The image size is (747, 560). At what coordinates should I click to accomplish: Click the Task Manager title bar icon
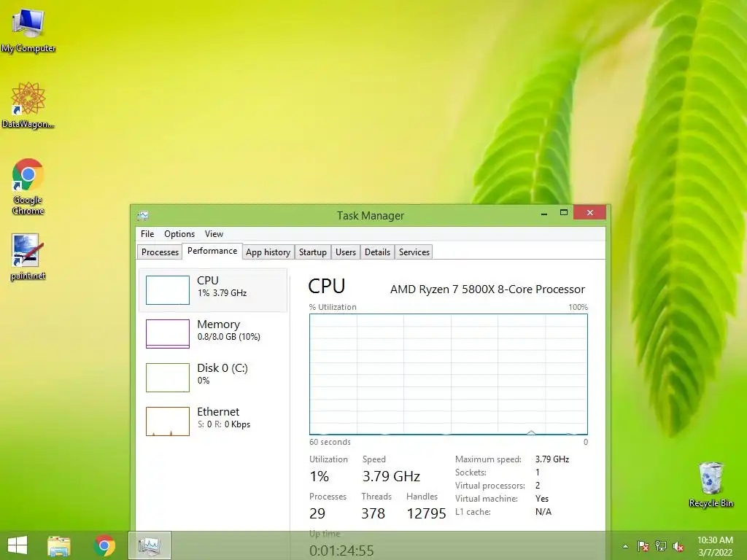[x=143, y=216]
